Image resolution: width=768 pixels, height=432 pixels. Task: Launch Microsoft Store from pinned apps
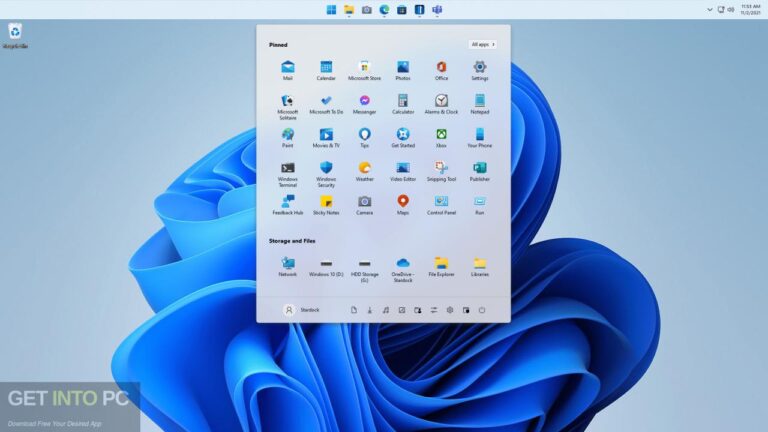pos(364,70)
